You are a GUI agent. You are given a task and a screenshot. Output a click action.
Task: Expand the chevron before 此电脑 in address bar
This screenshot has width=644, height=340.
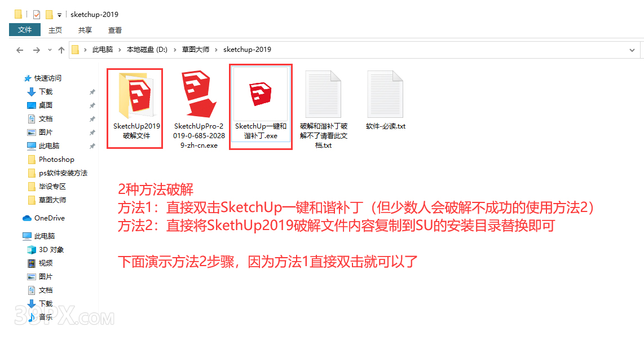pos(85,50)
